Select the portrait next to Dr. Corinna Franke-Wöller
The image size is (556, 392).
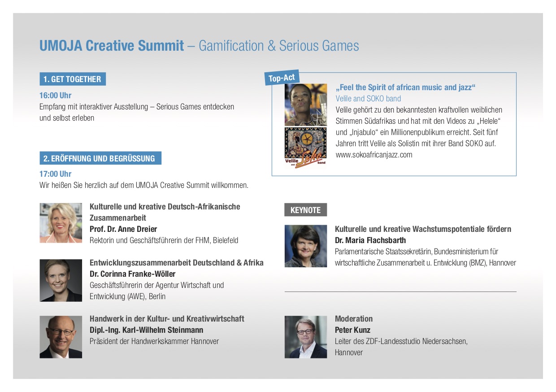tap(61, 280)
